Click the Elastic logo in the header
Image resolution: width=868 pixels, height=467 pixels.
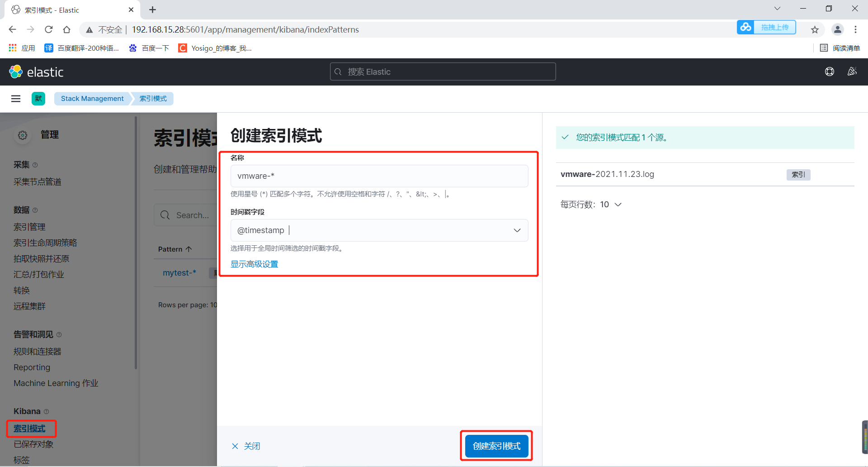pos(36,71)
